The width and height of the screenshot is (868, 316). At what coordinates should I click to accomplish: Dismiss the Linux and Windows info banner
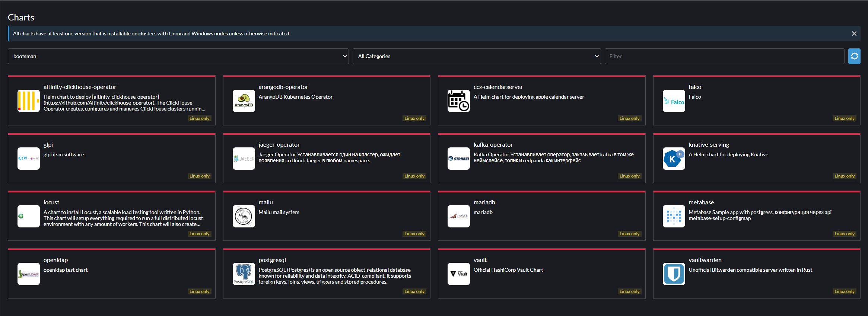[854, 33]
